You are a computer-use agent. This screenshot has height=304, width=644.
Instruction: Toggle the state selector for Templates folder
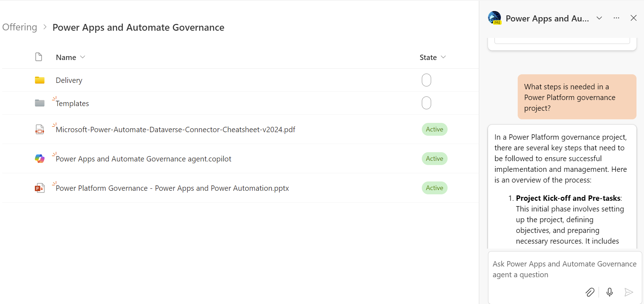[426, 103]
